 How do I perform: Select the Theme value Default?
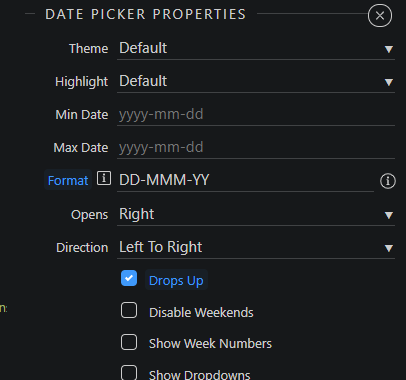[143, 48]
